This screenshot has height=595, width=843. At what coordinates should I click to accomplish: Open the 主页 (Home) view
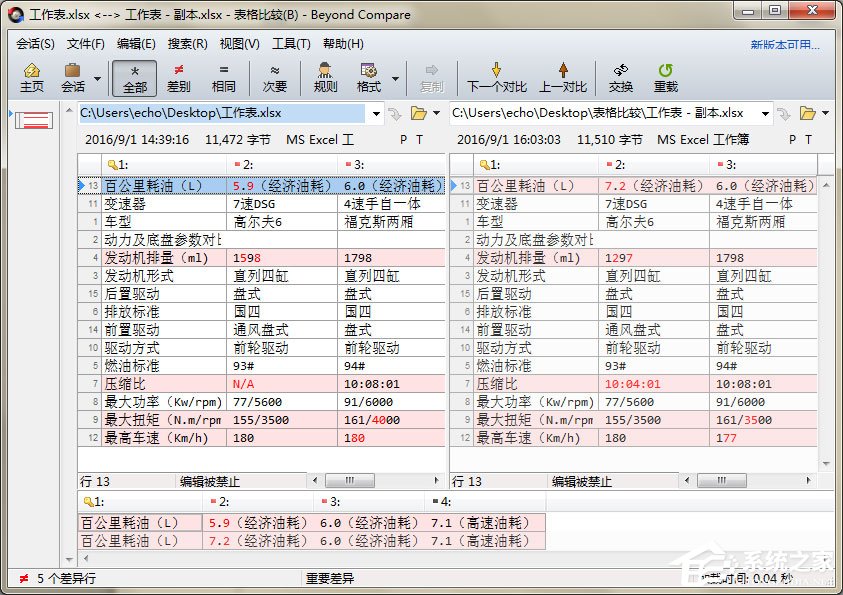32,76
